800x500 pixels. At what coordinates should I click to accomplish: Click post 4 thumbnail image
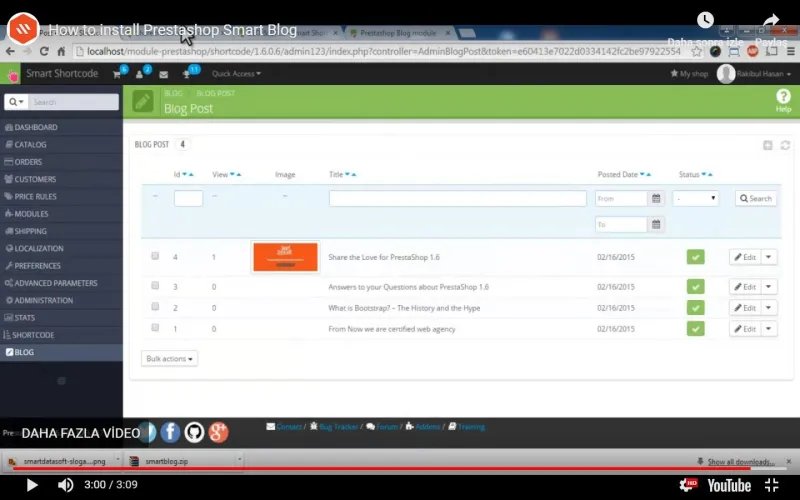coord(285,257)
